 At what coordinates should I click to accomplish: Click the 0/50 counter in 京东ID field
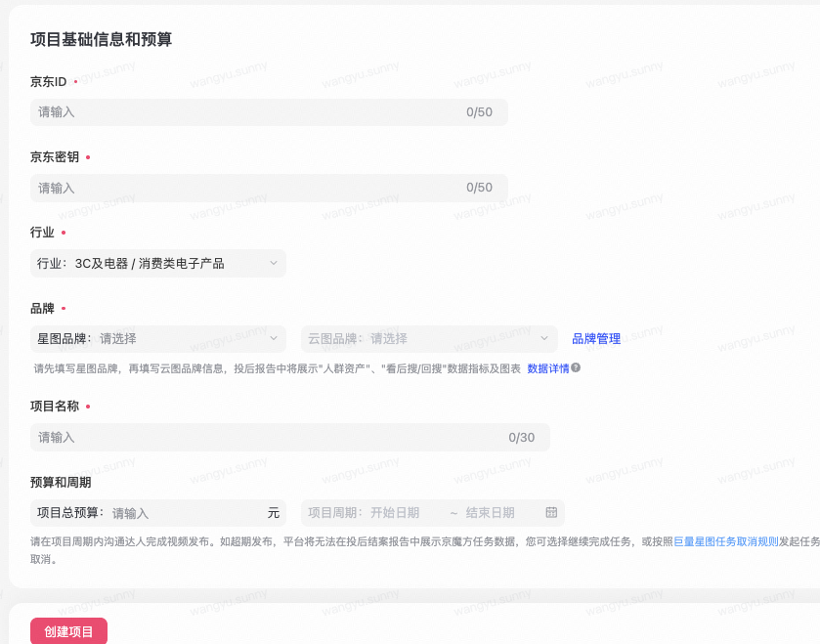click(x=479, y=112)
